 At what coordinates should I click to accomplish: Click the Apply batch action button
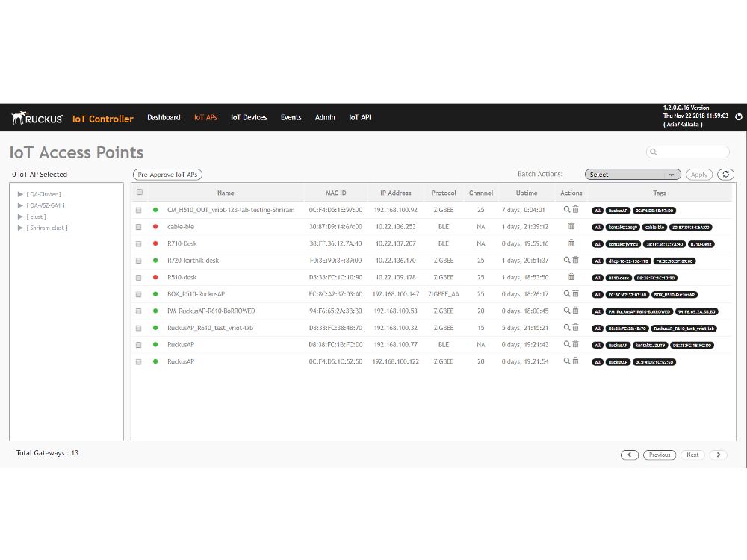(699, 175)
